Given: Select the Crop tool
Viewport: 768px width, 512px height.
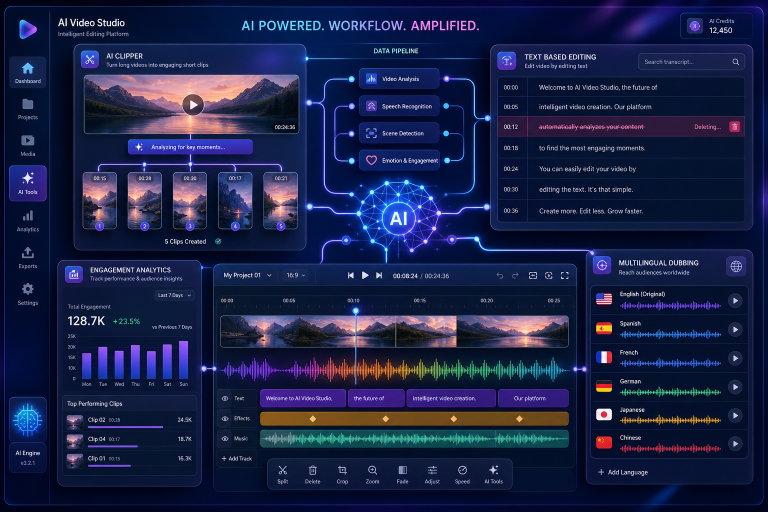Looking at the screenshot, I should pos(342,474).
